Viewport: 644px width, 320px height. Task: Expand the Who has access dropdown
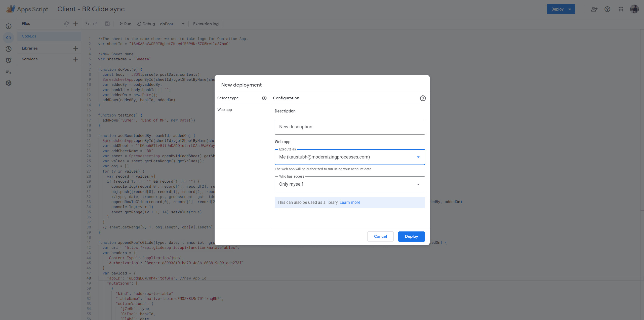(350, 184)
